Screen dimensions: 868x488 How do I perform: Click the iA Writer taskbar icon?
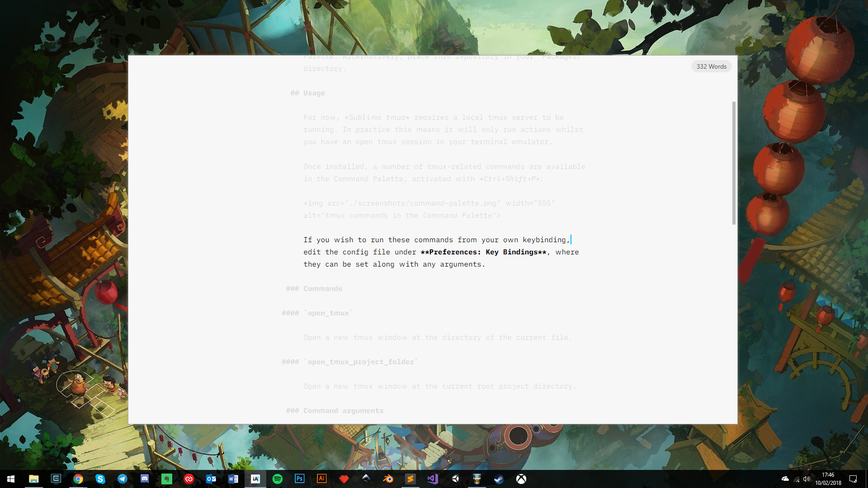pyautogui.click(x=255, y=479)
